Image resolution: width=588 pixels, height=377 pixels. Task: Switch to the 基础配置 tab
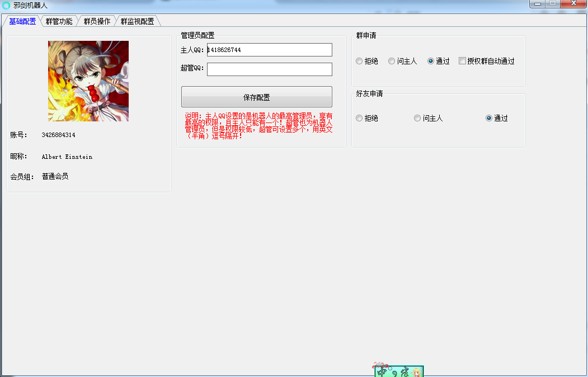pos(22,21)
